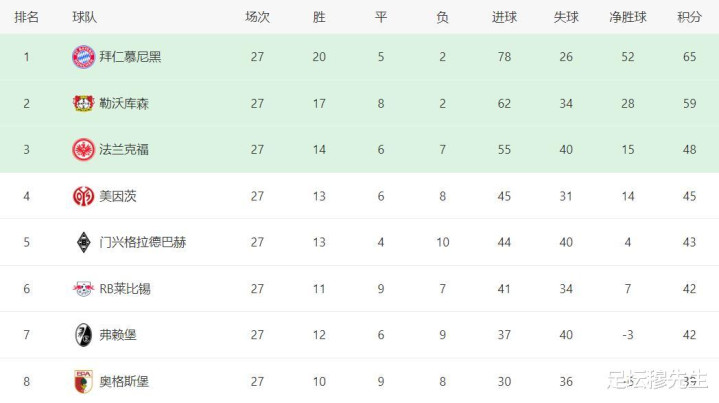Click the Bayern Munich club logo
Image resolution: width=719 pixels, height=403 pixels.
pos(83,57)
